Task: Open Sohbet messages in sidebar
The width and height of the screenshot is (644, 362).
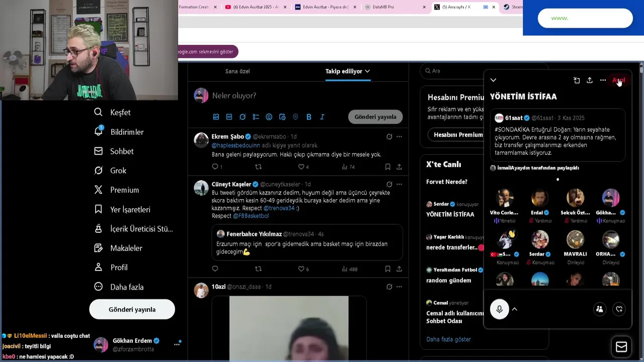Action: (114, 151)
